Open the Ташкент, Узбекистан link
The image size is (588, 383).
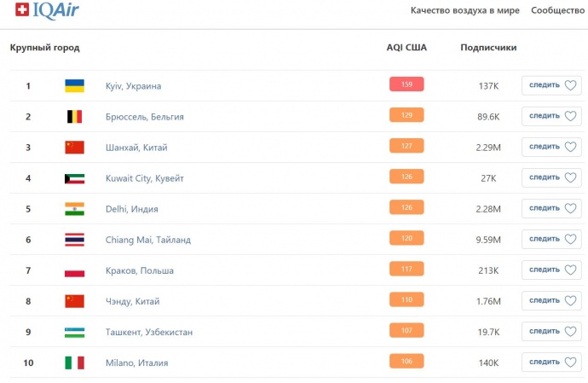pos(149,332)
